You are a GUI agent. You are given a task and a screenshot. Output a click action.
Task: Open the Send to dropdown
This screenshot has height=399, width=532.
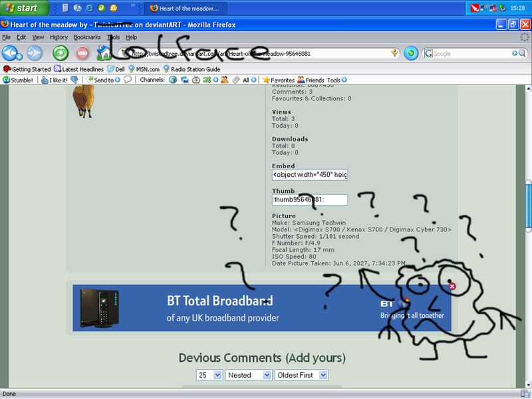pos(117,80)
